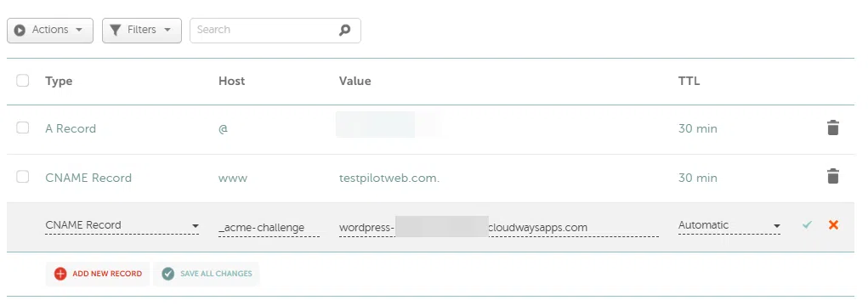Toggle the select-all checkbox in header
The height and width of the screenshot is (306, 868).
[x=23, y=81]
